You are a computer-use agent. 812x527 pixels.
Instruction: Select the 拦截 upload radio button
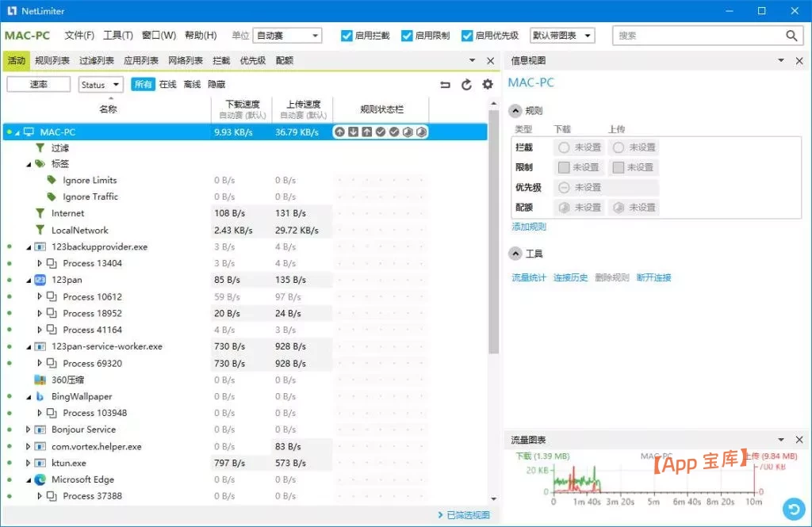619,148
